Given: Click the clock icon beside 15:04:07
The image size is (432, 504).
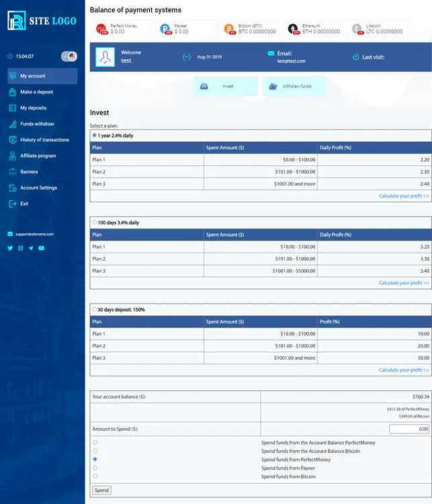Looking at the screenshot, I should [x=10, y=56].
